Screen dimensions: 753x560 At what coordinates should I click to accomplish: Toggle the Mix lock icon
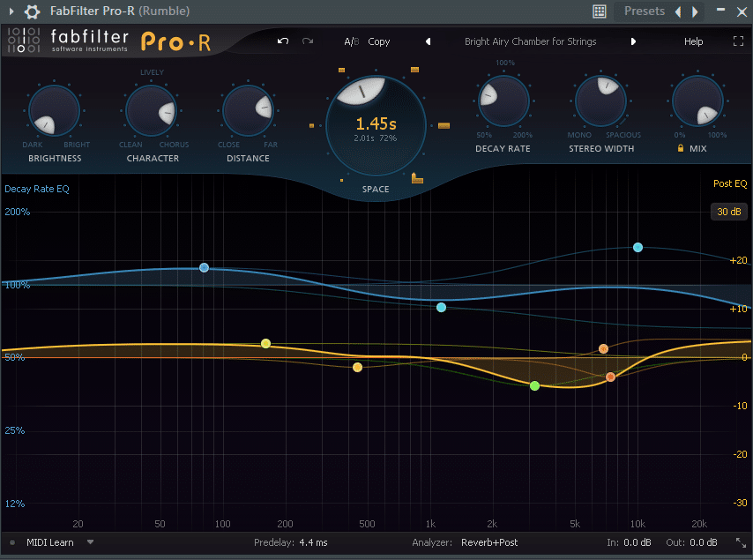[x=681, y=148]
